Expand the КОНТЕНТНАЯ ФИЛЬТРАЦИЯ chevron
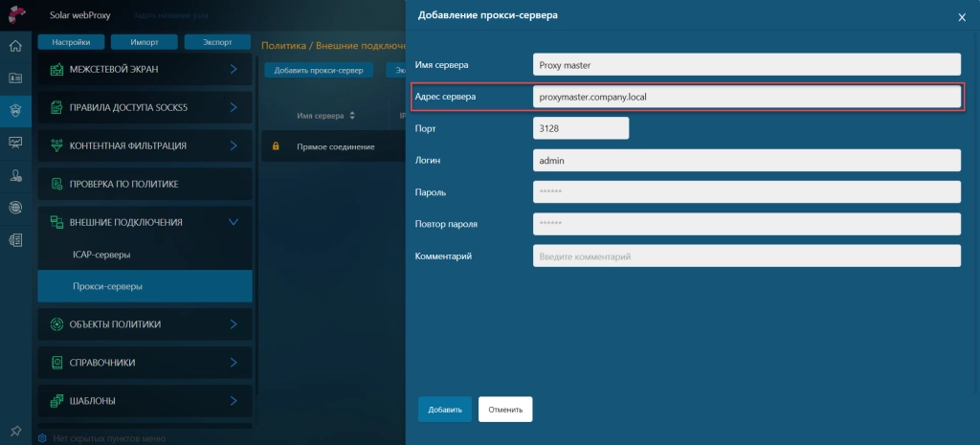 pos(234,145)
